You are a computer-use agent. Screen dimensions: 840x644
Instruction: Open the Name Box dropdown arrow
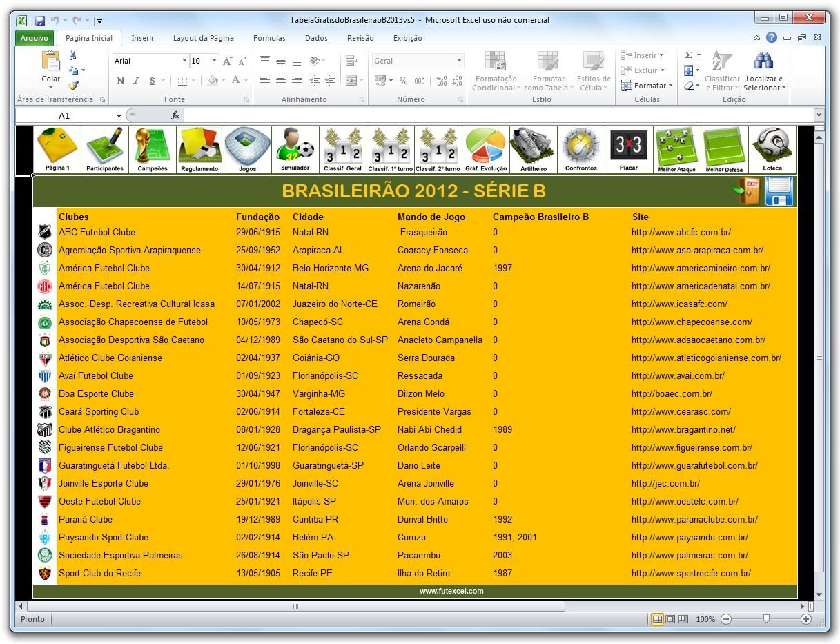click(119, 116)
